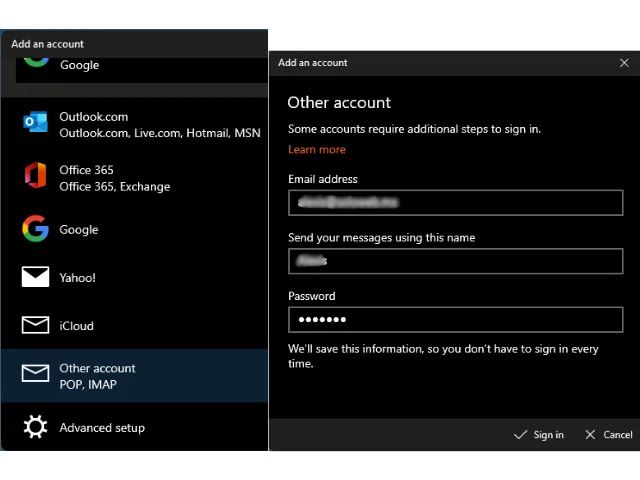Click 'Some accounts require additional steps' text

(x=414, y=129)
